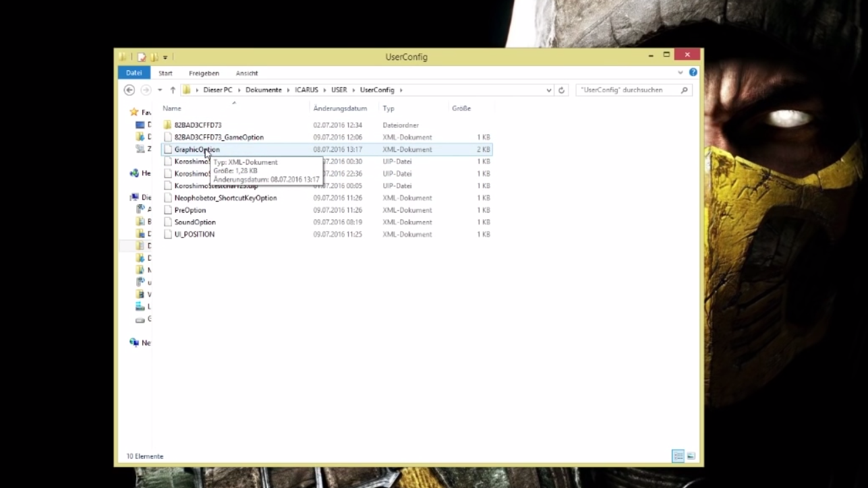This screenshot has height=488, width=868.
Task: Expand the Ansicht ribbon dropdown chevron
Action: point(681,72)
